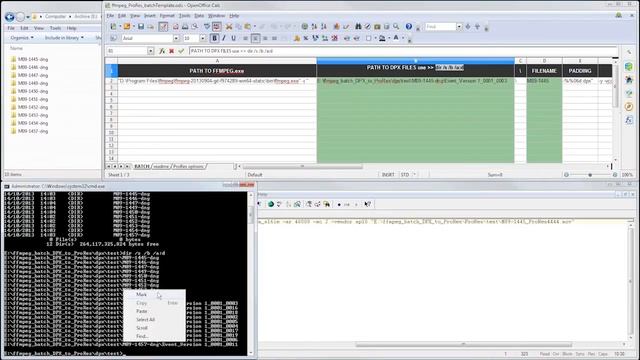640x360 pixels.
Task: Open the Calc Data menu
Action: point(199,16)
